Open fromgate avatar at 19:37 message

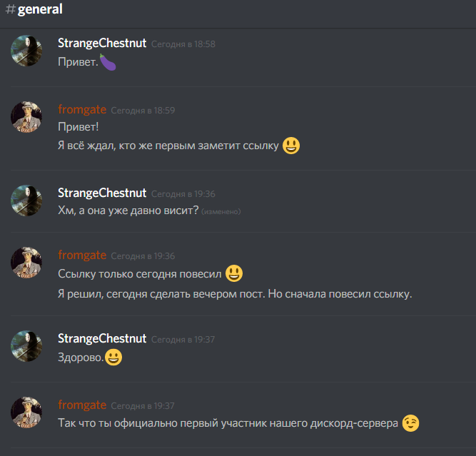pos(26,412)
